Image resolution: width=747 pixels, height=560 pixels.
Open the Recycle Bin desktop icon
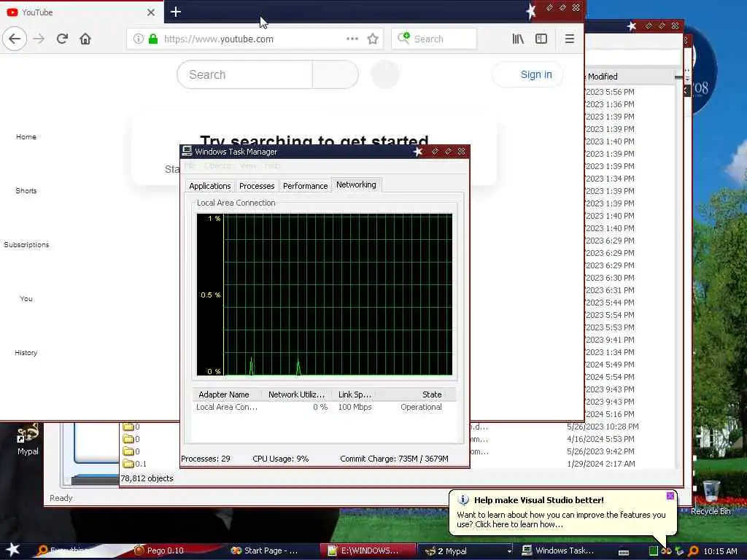pyautogui.click(x=711, y=497)
